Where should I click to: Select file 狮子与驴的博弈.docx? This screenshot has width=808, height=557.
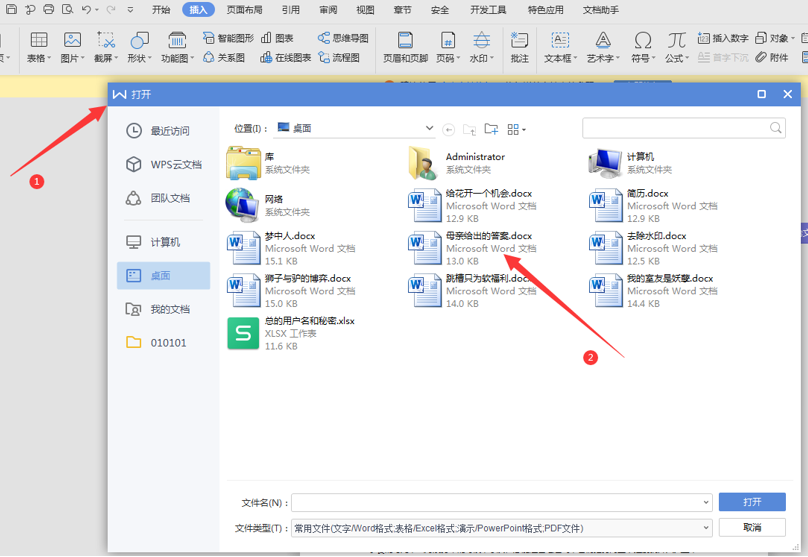coord(291,291)
